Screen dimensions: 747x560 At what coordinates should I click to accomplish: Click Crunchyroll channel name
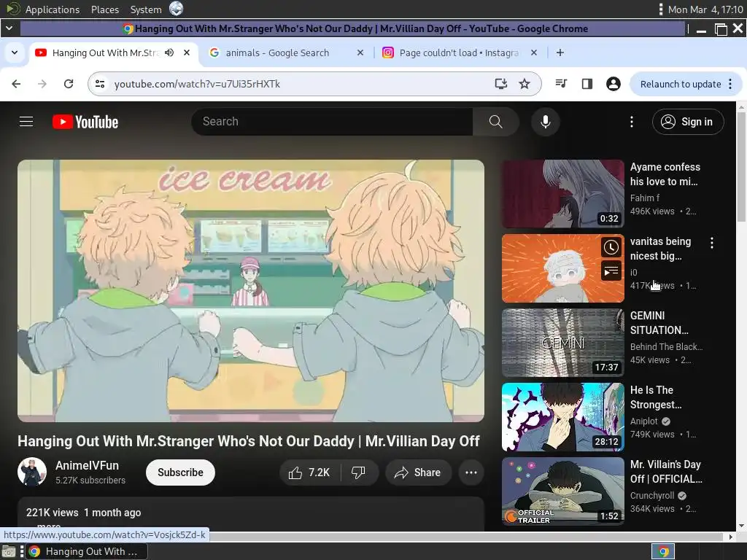point(651,495)
